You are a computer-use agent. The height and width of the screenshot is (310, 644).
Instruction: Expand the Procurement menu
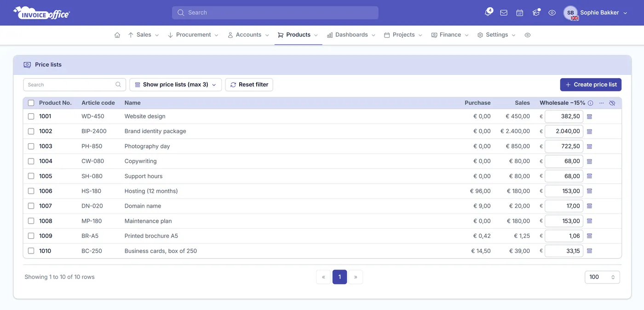[x=193, y=35]
